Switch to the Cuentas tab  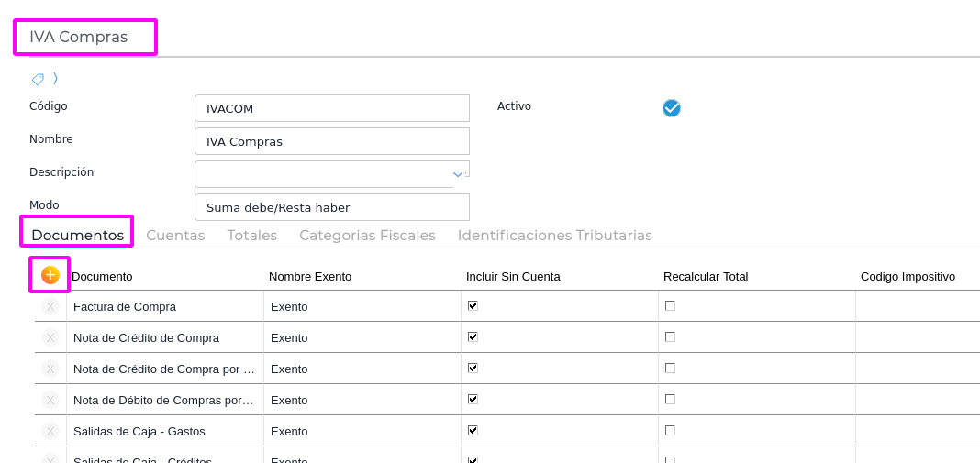click(x=175, y=236)
